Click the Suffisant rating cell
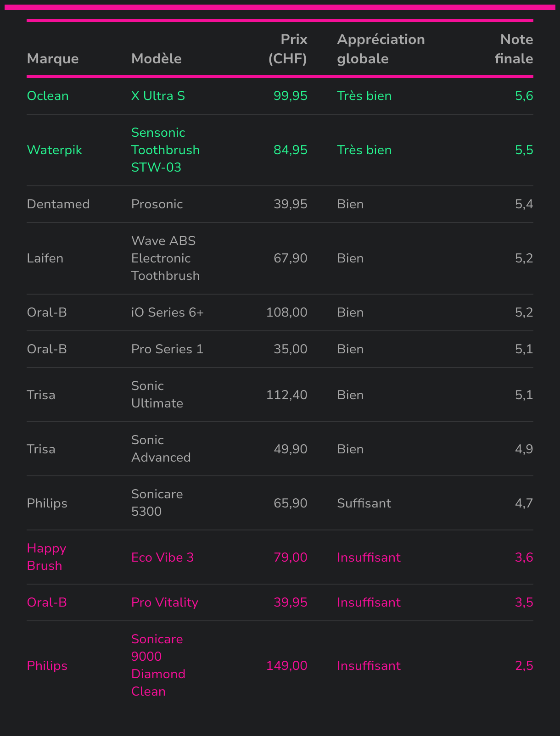Screen dimensions: 560x736 [364, 503]
